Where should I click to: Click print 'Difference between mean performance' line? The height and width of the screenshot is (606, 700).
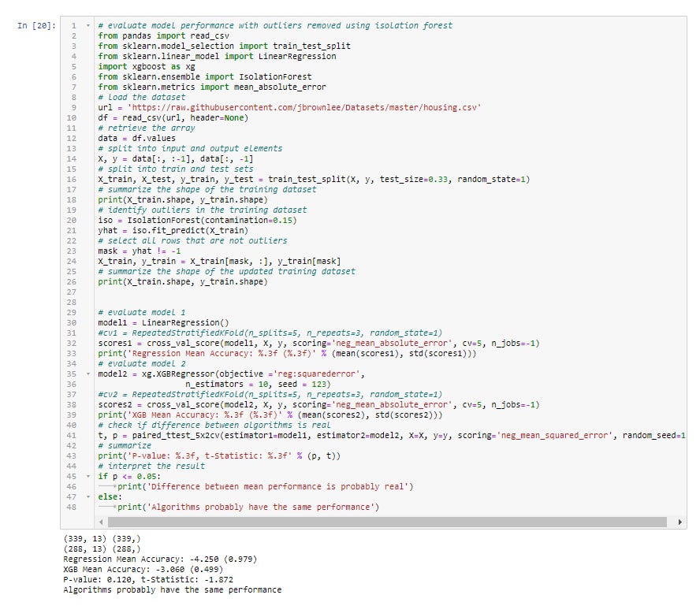click(x=266, y=487)
